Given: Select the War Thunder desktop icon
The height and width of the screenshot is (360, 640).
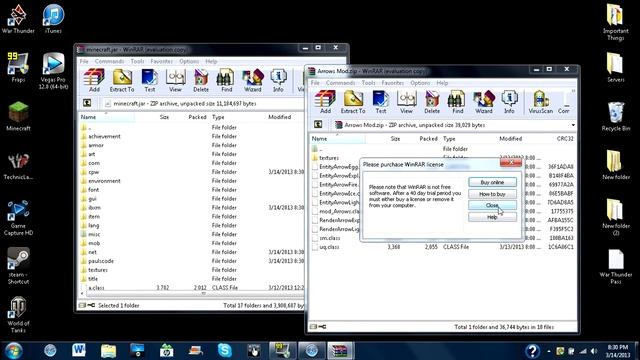Looking at the screenshot, I should [18, 19].
